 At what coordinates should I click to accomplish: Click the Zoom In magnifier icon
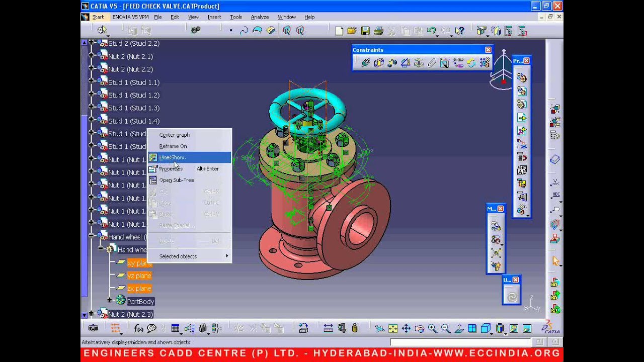tap(433, 328)
